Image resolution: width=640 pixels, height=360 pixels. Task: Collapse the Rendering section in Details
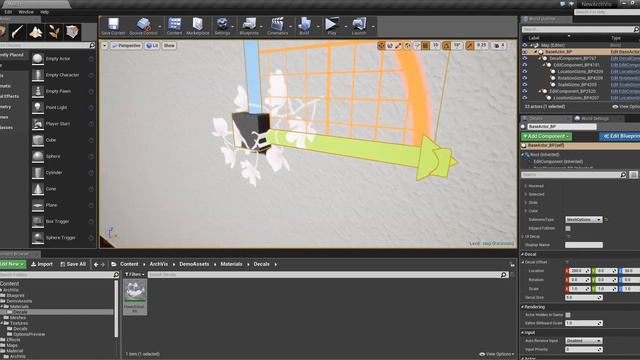(523, 307)
